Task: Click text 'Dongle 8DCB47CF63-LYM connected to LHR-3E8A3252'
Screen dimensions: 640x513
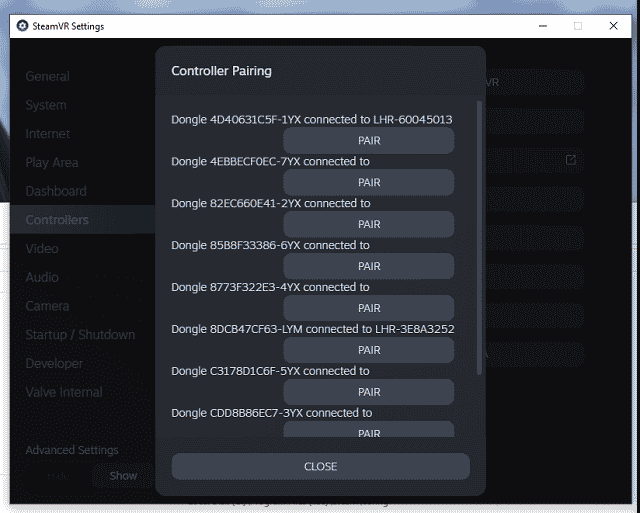Action: pyautogui.click(x=313, y=329)
